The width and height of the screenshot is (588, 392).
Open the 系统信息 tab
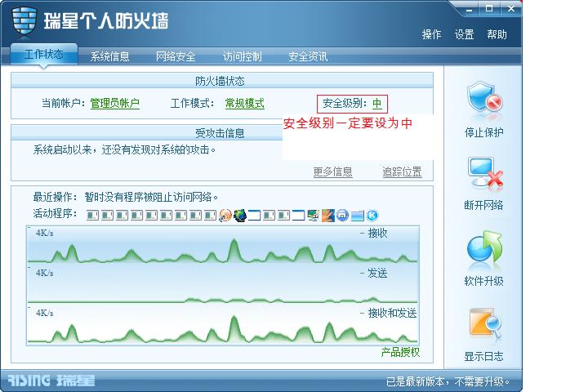coord(110,56)
